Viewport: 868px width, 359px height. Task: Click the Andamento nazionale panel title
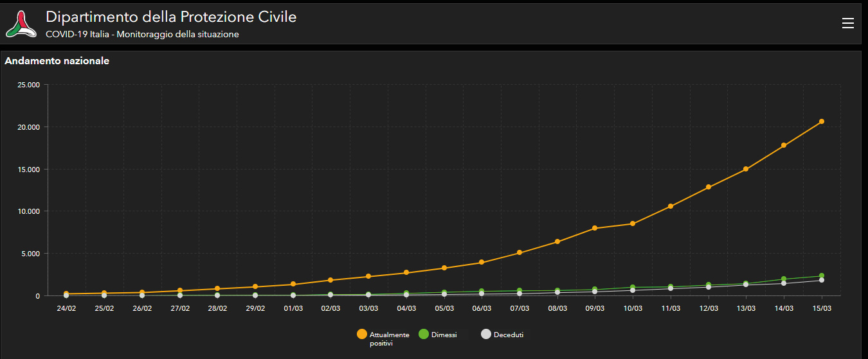point(57,61)
